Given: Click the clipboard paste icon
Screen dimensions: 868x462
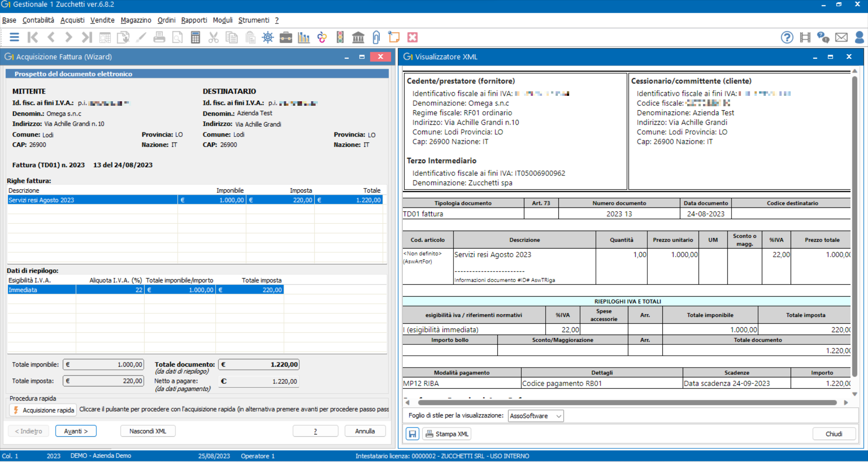Looking at the screenshot, I should (x=250, y=37).
